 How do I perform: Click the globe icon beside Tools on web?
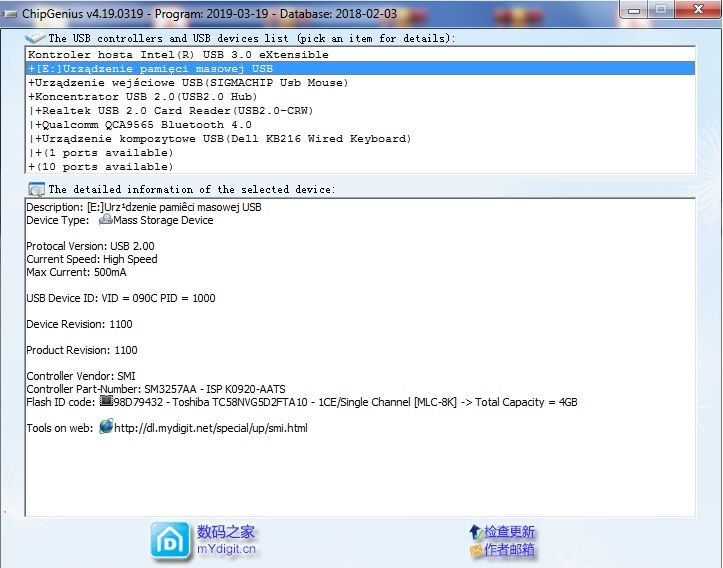(x=106, y=426)
